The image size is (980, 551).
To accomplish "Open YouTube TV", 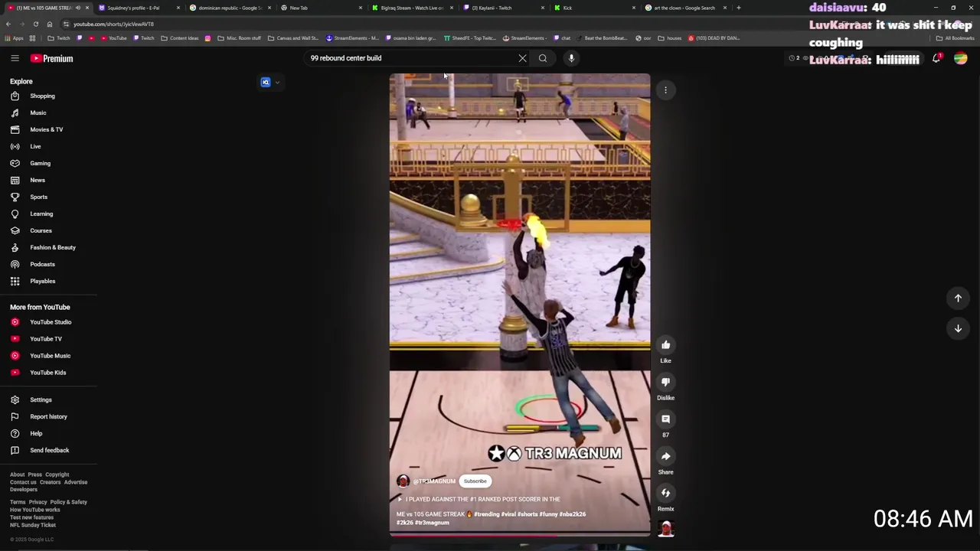I will 46,339.
